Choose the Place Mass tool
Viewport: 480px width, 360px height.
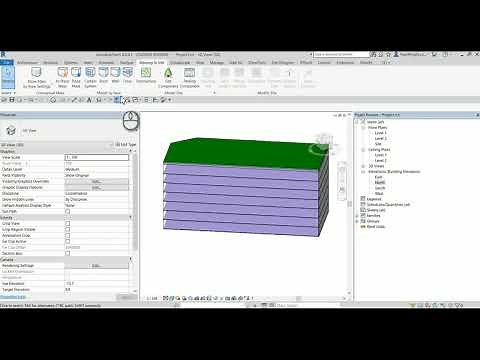pos(76,77)
